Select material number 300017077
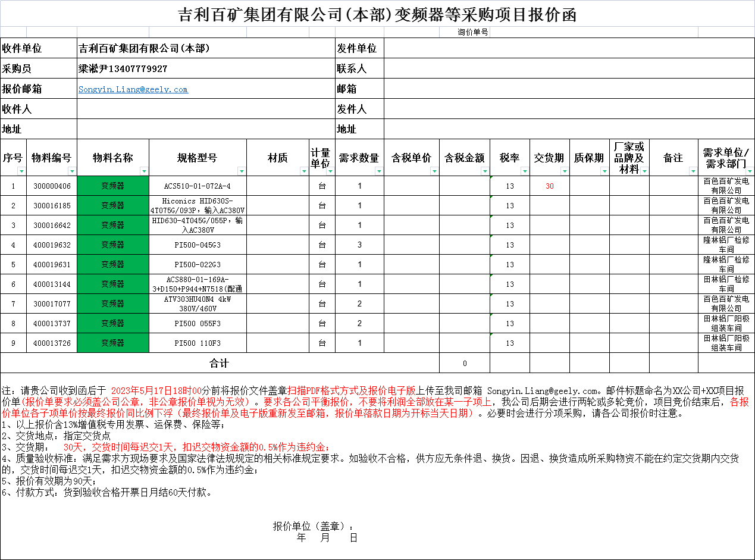This screenshot has height=560, width=755. (x=52, y=304)
